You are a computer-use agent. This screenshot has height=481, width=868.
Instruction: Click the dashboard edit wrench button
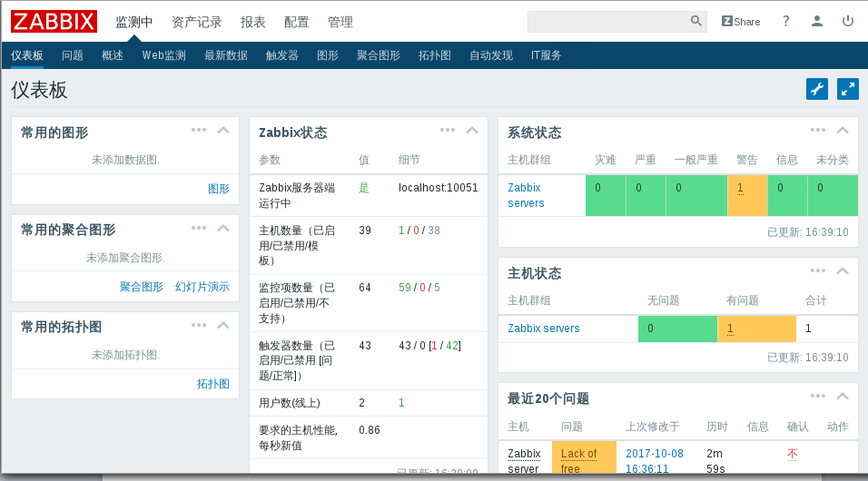816,89
